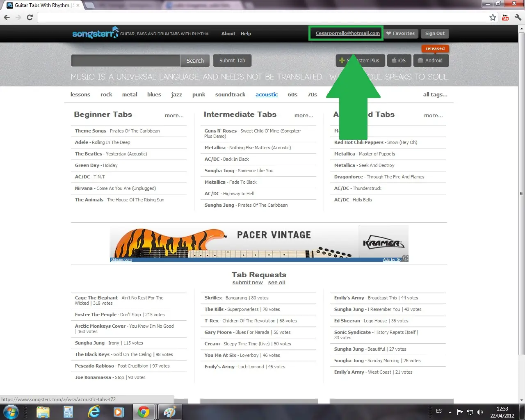Click submit new tab request link
This screenshot has height=420, width=525.
(247, 283)
